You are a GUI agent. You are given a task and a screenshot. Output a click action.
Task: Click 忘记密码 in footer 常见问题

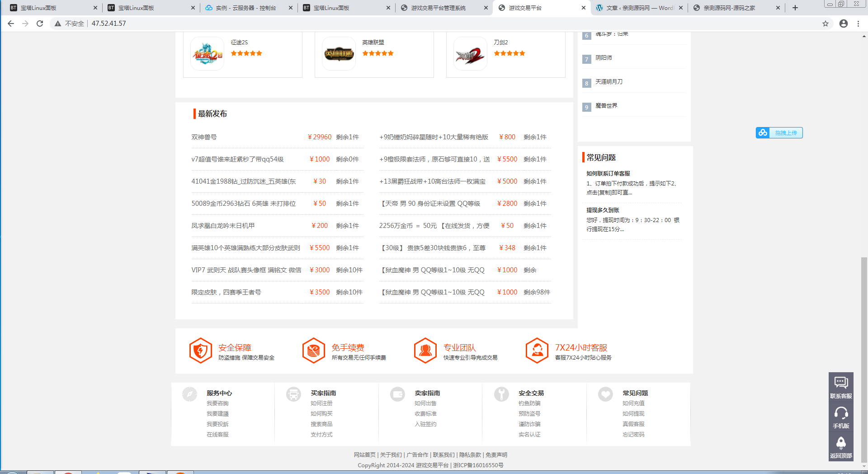[633, 435]
